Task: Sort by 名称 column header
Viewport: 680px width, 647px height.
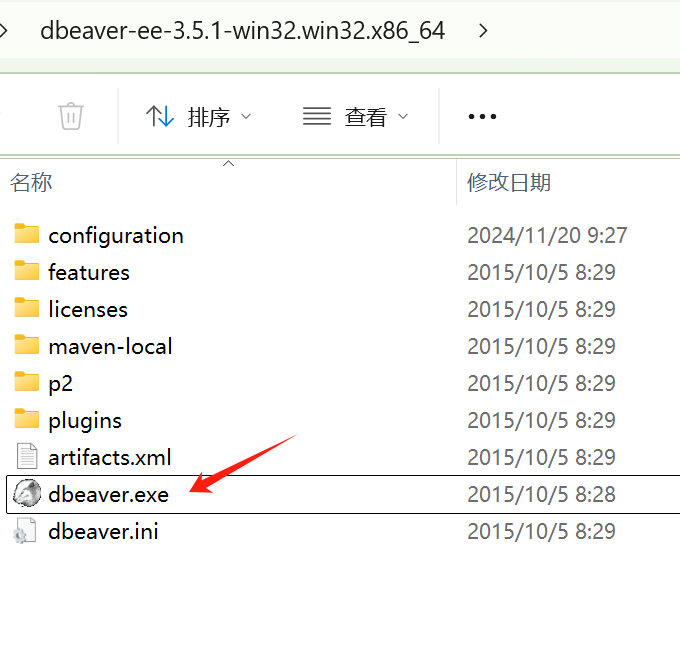Action: (31, 182)
